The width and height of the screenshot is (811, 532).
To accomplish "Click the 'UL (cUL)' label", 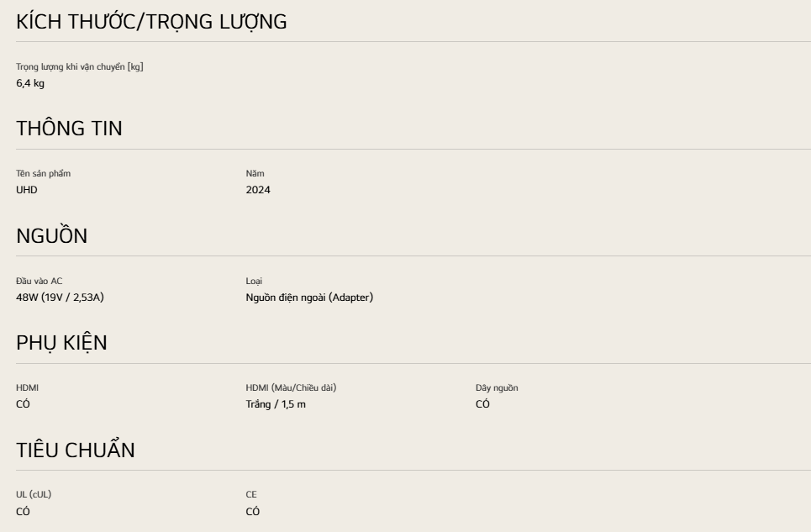I will [34, 494].
